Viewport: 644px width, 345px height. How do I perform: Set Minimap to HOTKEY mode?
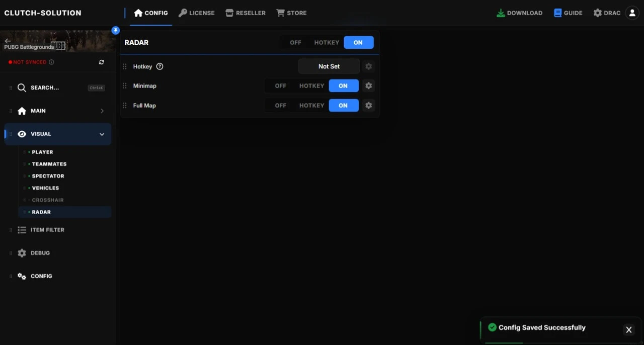(311, 86)
